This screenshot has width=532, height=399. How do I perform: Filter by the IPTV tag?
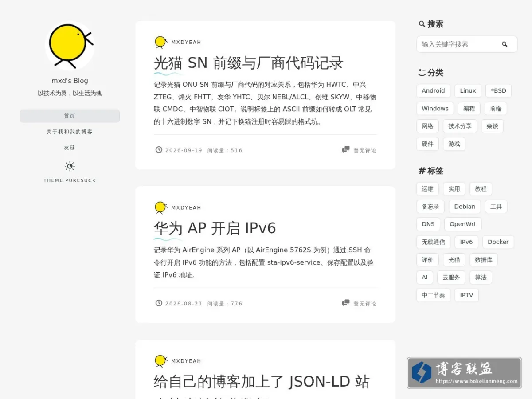click(466, 295)
